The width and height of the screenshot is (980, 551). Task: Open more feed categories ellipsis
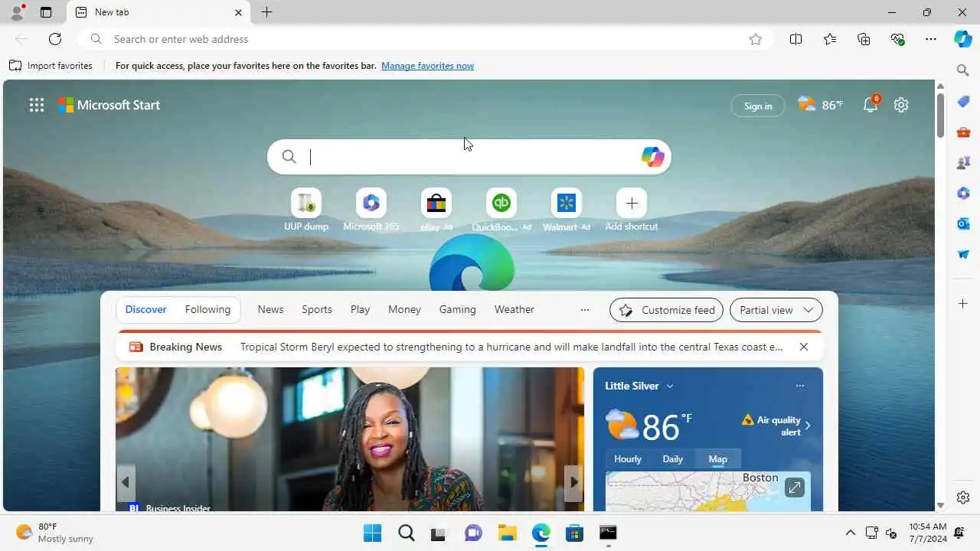585,310
